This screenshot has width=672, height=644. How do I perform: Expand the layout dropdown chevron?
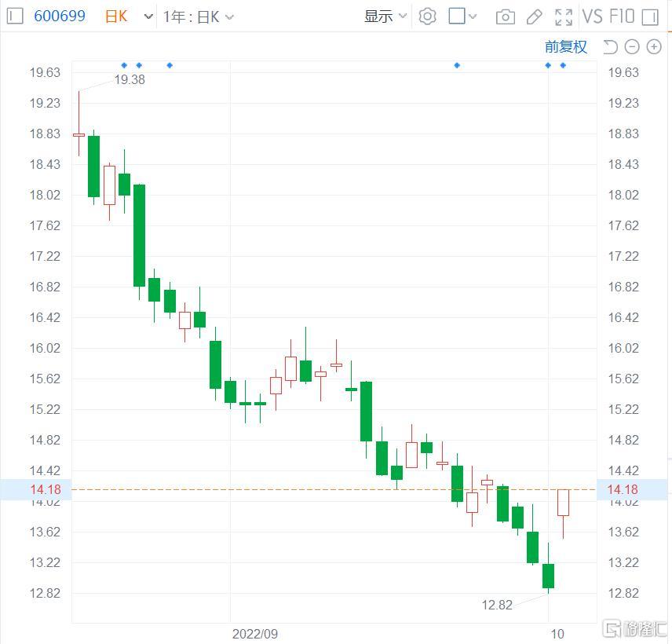click(473, 16)
